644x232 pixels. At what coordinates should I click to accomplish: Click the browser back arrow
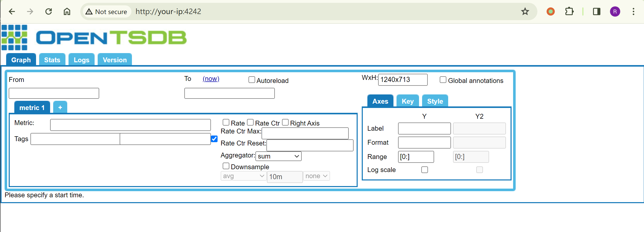coord(12,11)
